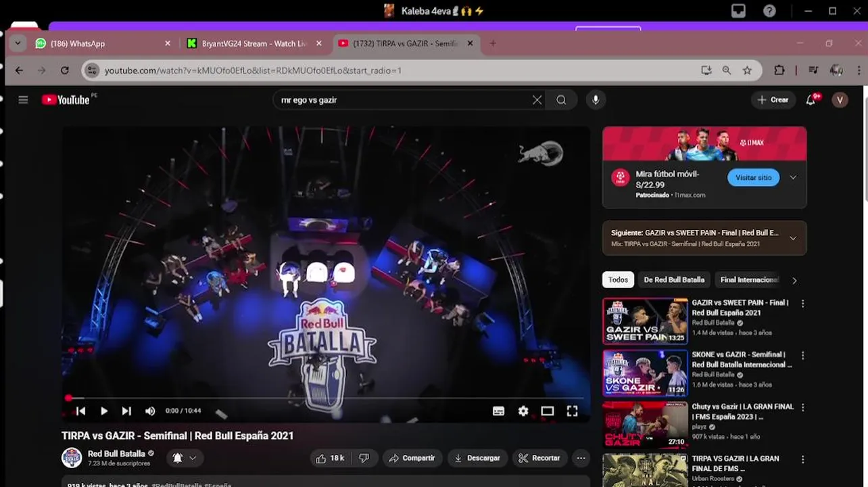The image size is (868, 487).
Task: Open options for Chuty vs Gazir video
Action: [803, 408]
